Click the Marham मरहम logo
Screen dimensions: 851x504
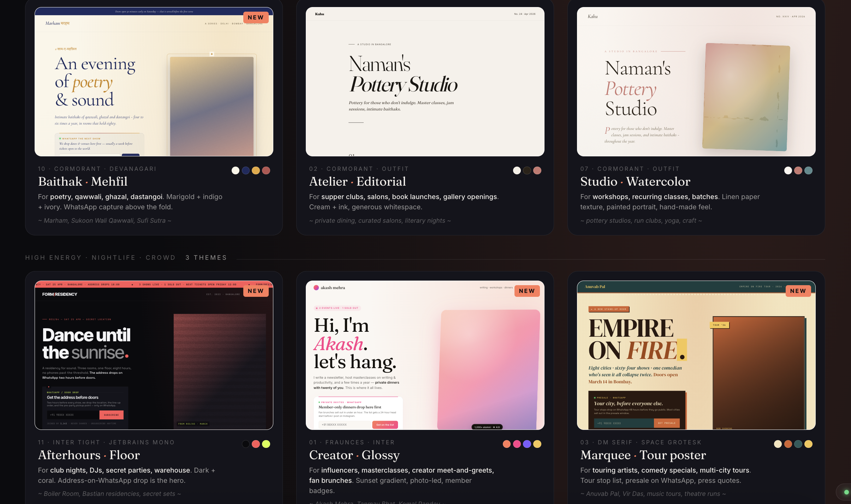58,23
